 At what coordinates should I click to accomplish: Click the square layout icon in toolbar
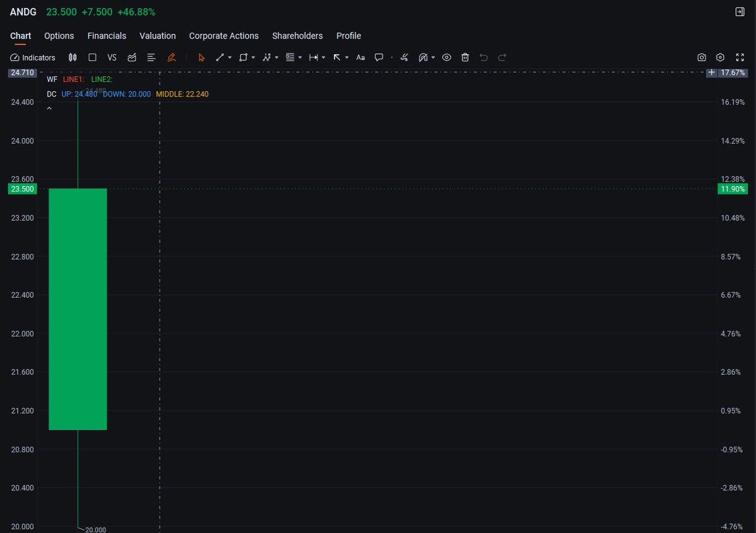[92, 57]
